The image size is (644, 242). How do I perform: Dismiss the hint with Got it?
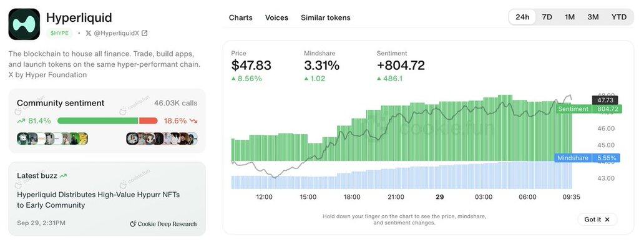click(597, 220)
